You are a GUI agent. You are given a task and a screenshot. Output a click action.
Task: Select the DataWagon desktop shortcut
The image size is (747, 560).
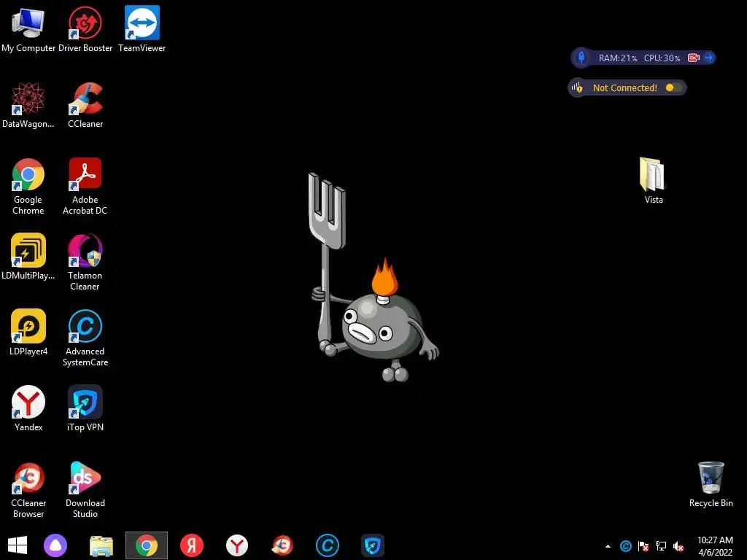28,105
